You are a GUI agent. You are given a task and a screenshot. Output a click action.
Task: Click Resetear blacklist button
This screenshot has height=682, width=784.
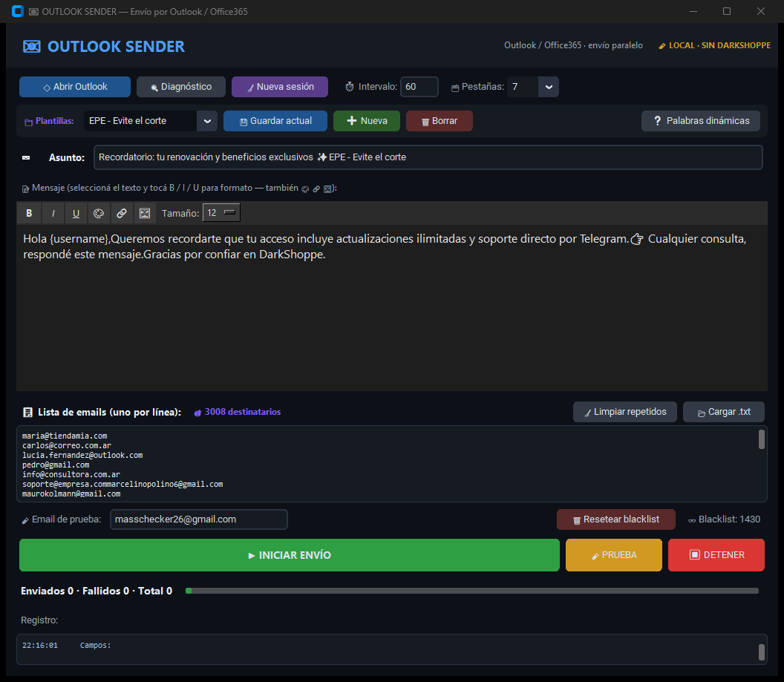tap(616, 519)
